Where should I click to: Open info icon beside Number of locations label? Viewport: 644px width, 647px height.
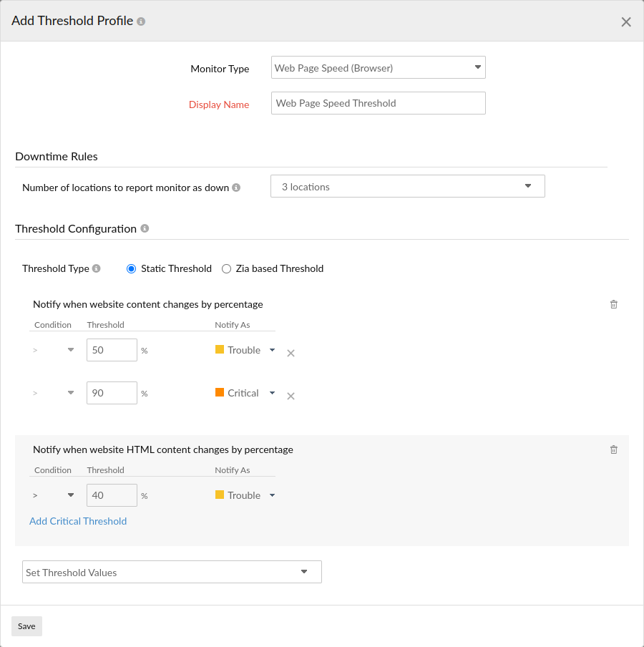coord(236,187)
